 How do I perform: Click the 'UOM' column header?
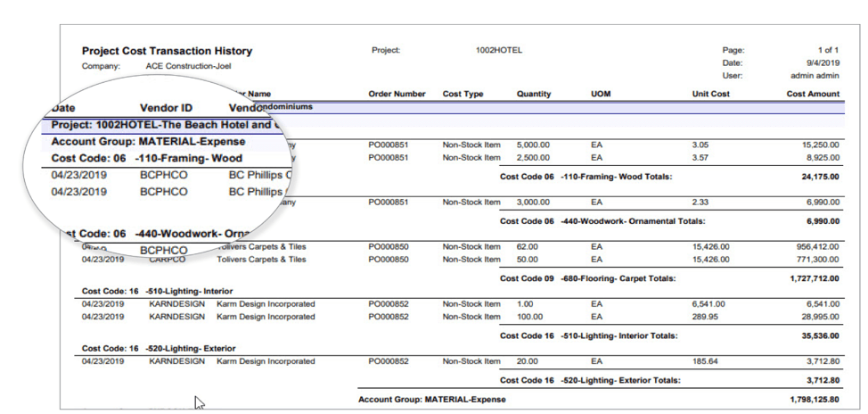601,95
